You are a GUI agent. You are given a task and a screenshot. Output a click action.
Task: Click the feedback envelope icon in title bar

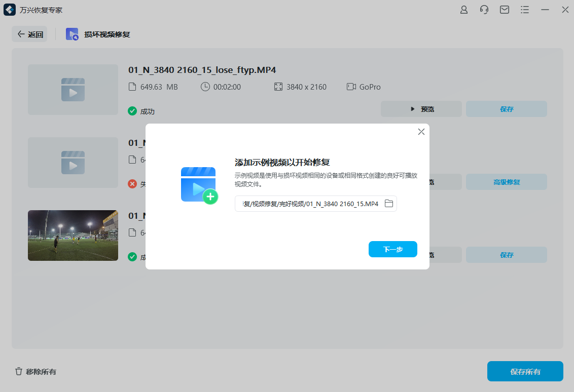tap(504, 10)
